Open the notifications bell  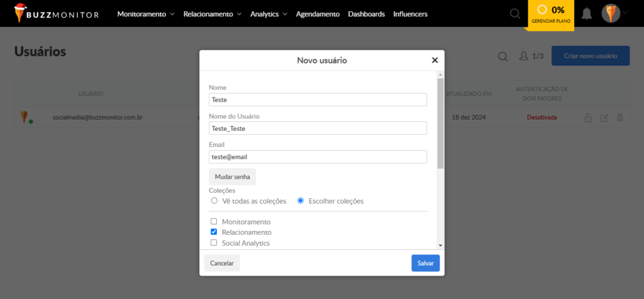coord(586,13)
